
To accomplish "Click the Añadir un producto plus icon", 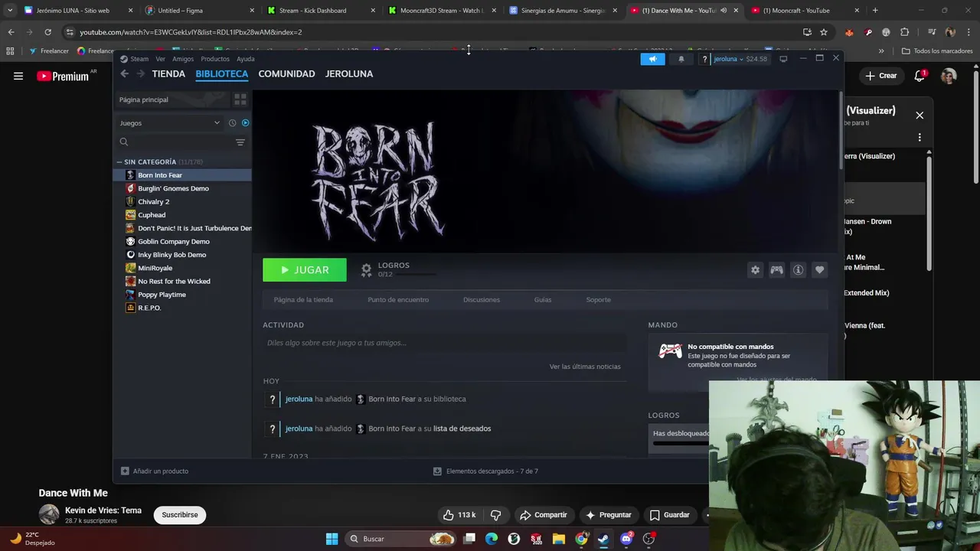I will click(125, 471).
